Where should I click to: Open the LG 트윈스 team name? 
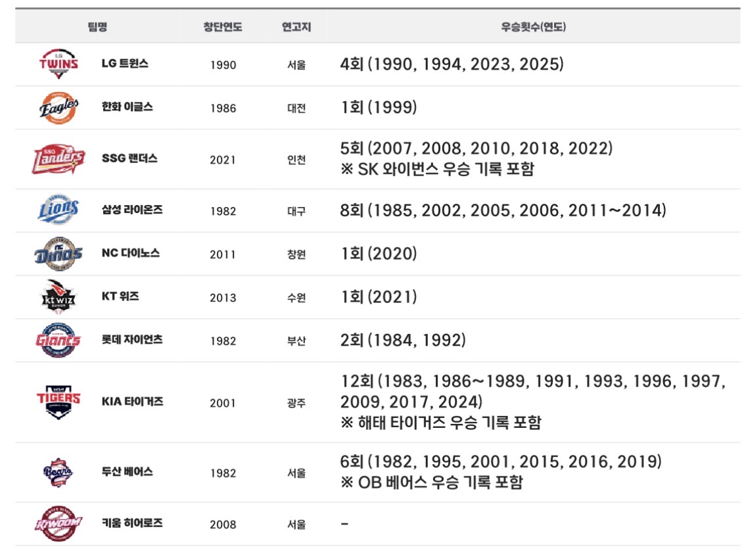[x=125, y=63]
